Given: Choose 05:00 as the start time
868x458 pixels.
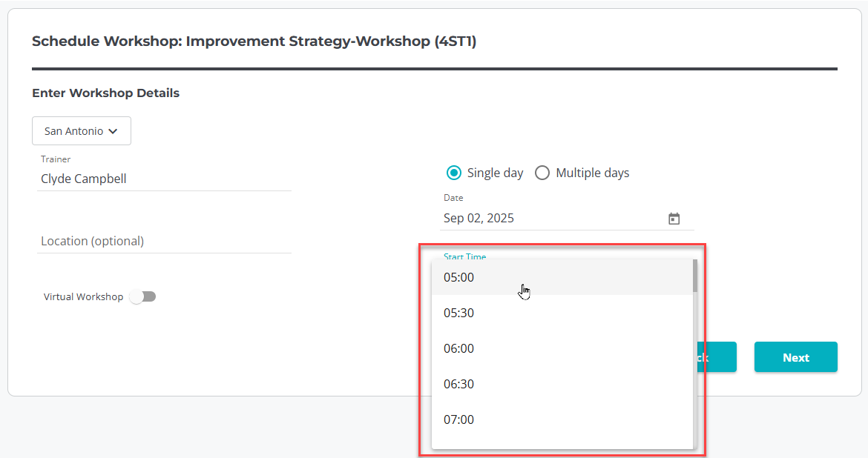Looking at the screenshot, I should click(x=458, y=277).
